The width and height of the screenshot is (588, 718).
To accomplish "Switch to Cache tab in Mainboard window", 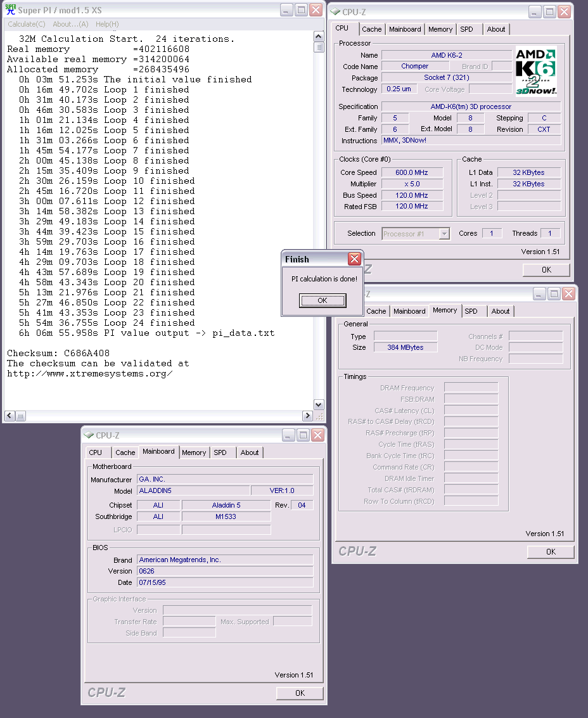I will 125,452.
